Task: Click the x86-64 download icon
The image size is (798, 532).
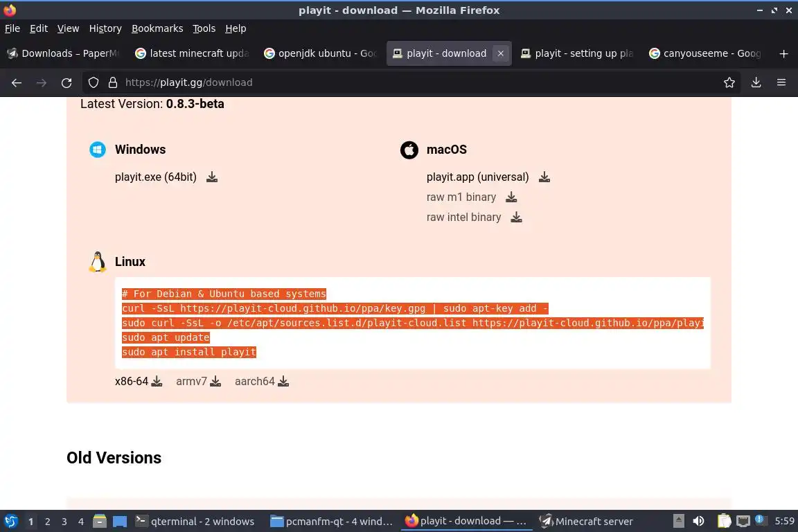Action: tap(157, 381)
